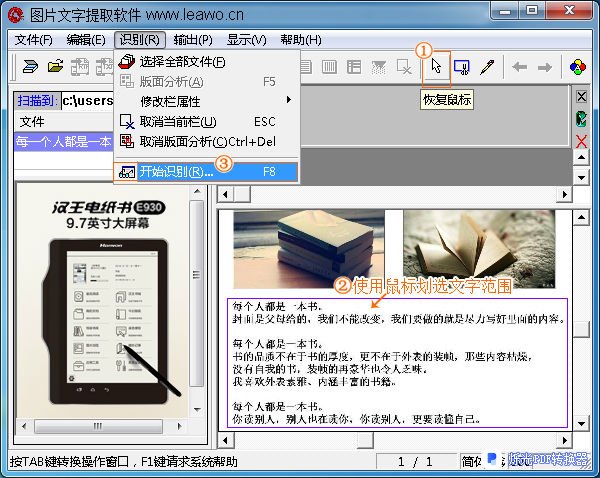Click right arrow of preview horizontal scrollbar
The width and height of the screenshot is (600, 478).
pos(179,426)
